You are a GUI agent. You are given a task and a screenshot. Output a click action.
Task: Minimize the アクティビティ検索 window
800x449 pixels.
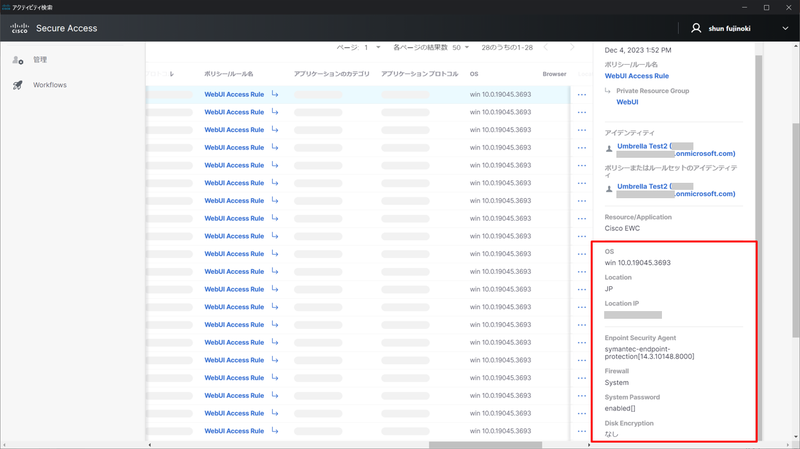(744, 7)
